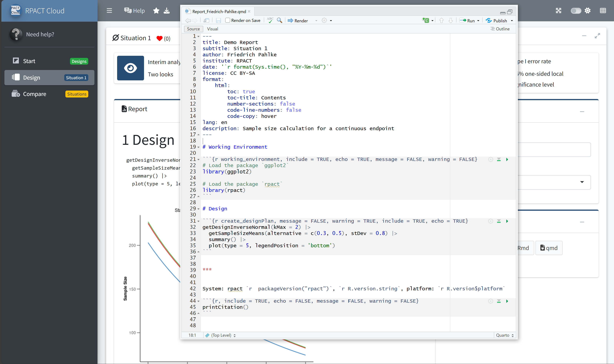Image resolution: width=614 pixels, height=364 pixels.
Task: Click the save document icon in editor toolbar
Action: (218, 21)
